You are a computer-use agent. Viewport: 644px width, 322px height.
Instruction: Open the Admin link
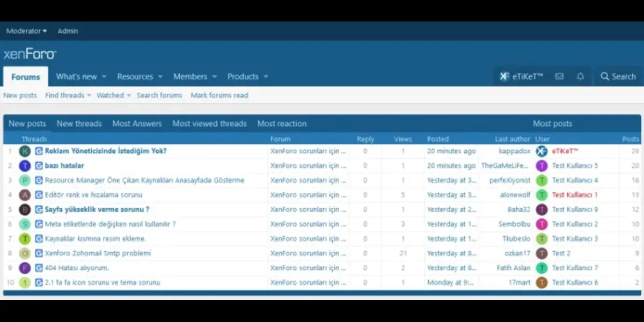click(x=68, y=31)
